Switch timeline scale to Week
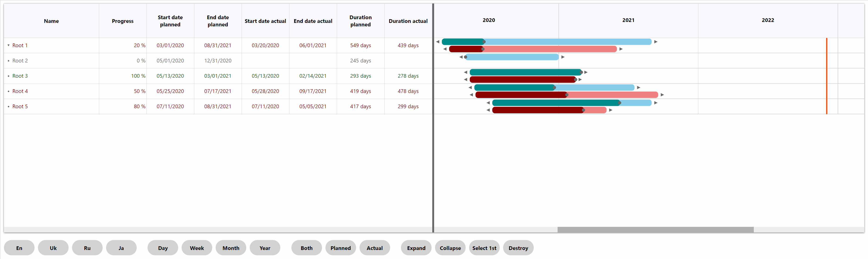 pyautogui.click(x=197, y=248)
